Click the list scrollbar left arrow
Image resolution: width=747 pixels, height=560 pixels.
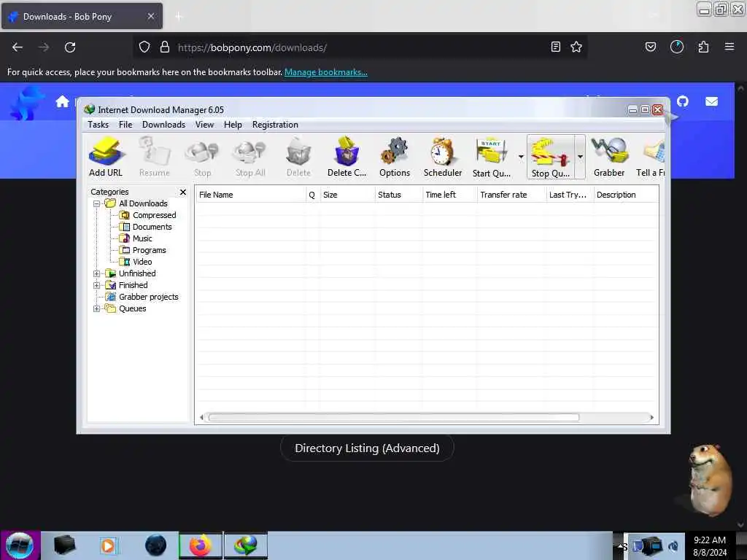click(x=201, y=418)
